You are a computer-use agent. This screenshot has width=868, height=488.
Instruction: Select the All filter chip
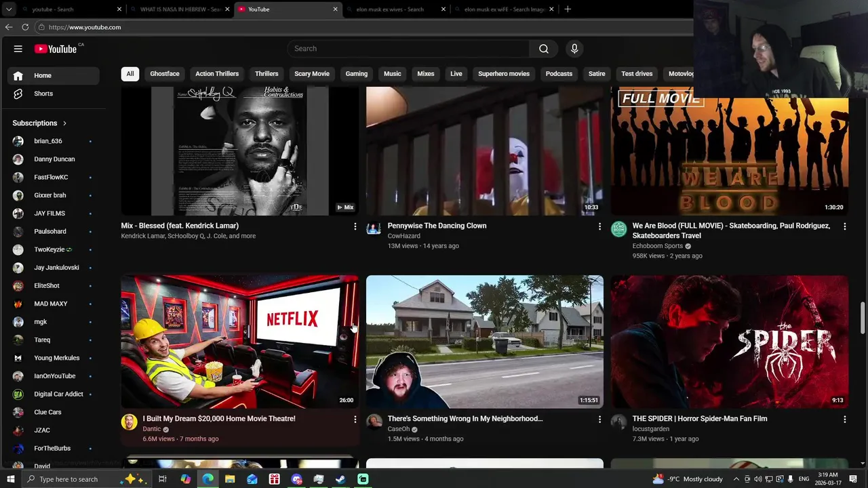[x=130, y=74]
